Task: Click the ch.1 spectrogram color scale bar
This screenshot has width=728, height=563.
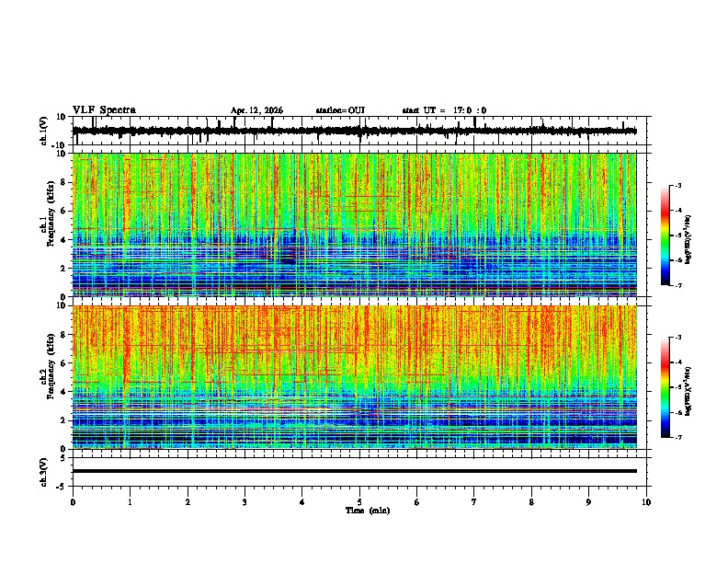Action: coord(665,236)
